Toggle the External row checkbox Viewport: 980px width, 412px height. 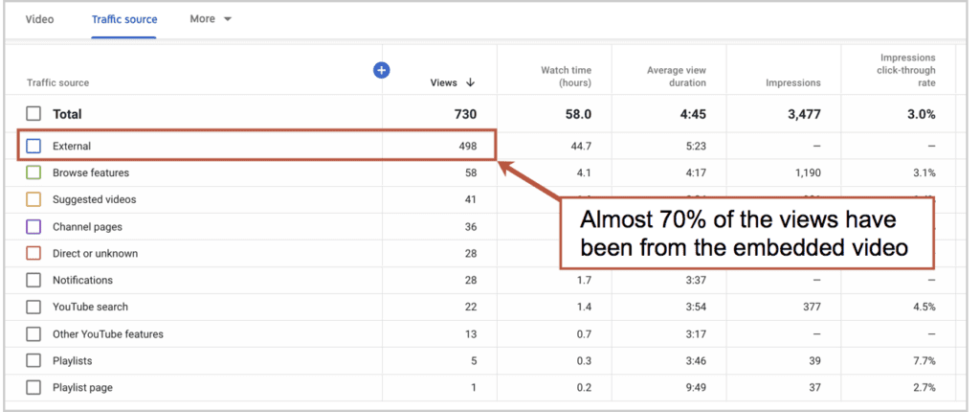pyautogui.click(x=33, y=146)
